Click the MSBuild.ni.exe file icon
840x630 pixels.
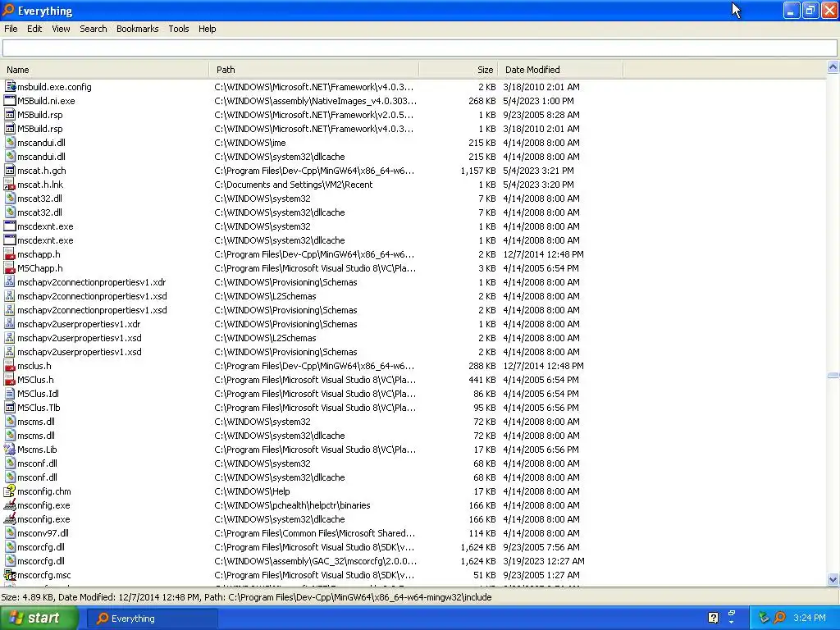[10, 100]
